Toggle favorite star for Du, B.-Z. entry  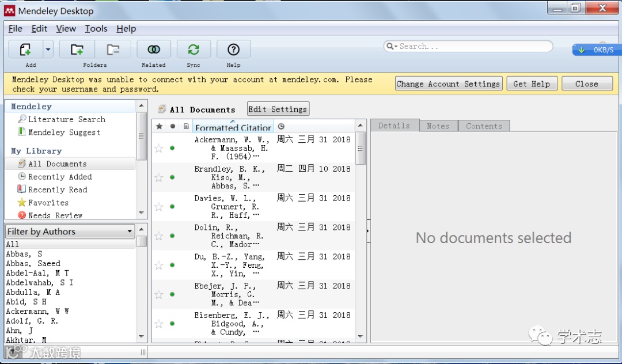pyautogui.click(x=159, y=266)
